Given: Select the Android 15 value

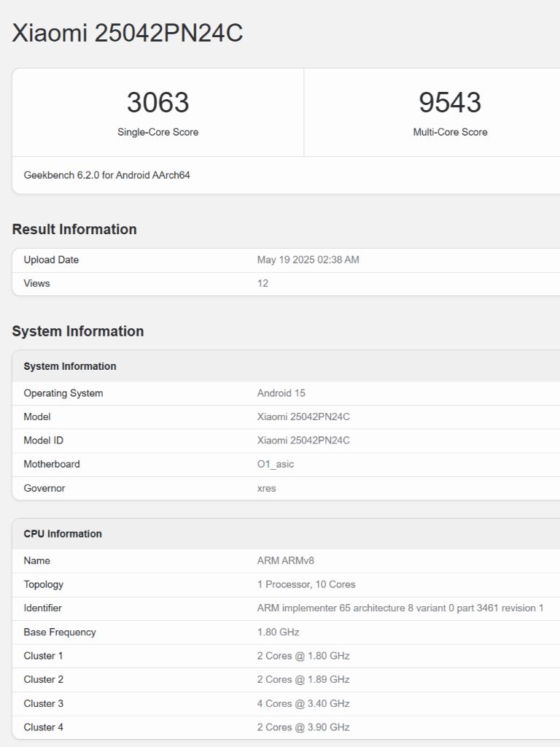Looking at the screenshot, I should pyautogui.click(x=281, y=393).
